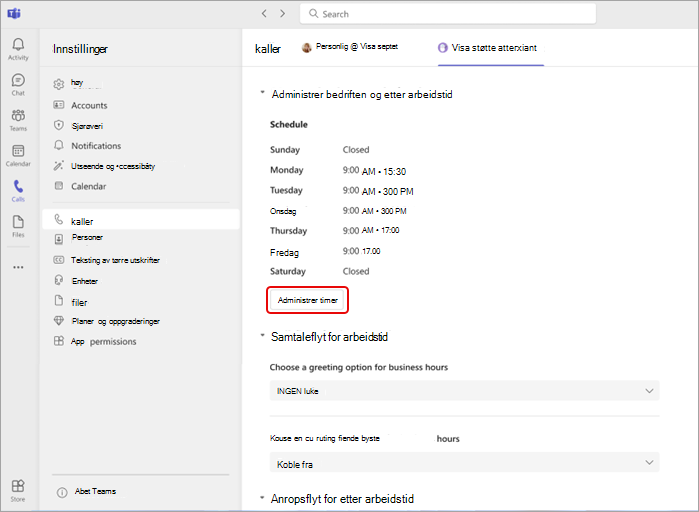Collapse Samtaleflyt for arbeidstid section
Image resolution: width=699 pixels, height=512 pixels.
pos(263,335)
